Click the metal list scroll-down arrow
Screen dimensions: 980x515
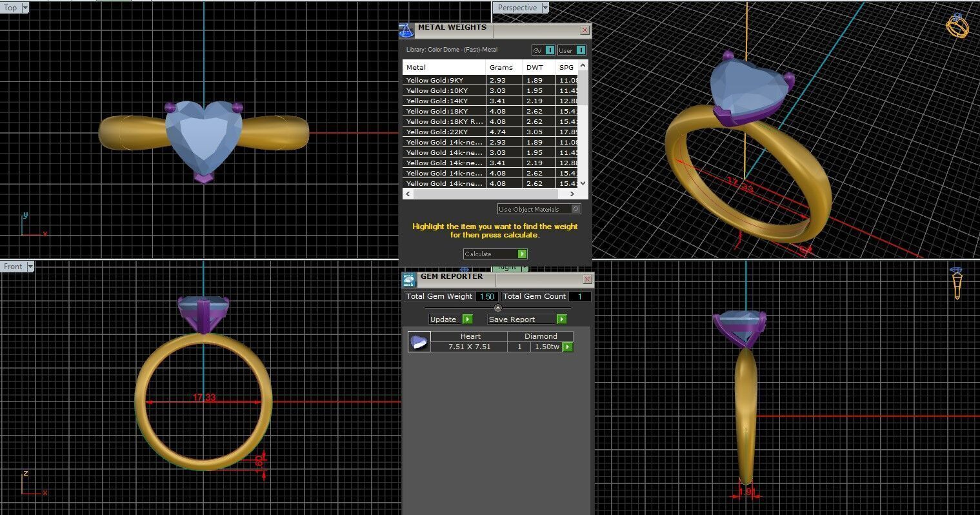click(x=583, y=183)
